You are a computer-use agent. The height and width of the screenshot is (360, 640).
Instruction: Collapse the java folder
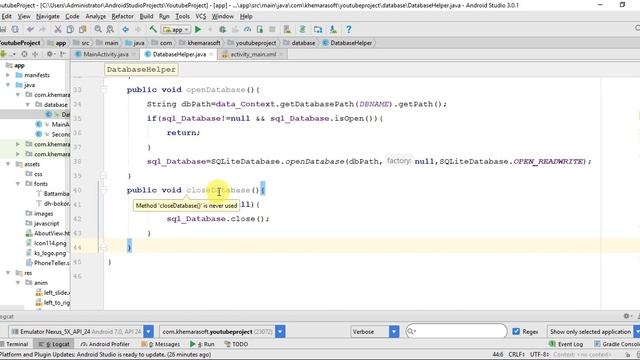pyautogui.click(x=8, y=85)
